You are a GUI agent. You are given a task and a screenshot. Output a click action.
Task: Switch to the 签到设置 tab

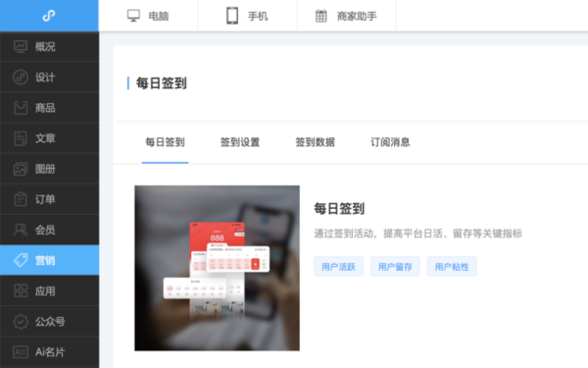(x=240, y=142)
